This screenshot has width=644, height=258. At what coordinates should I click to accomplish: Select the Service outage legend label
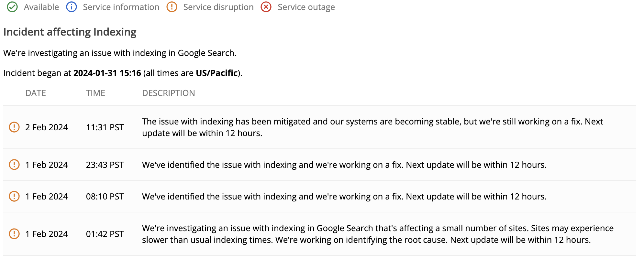(306, 7)
